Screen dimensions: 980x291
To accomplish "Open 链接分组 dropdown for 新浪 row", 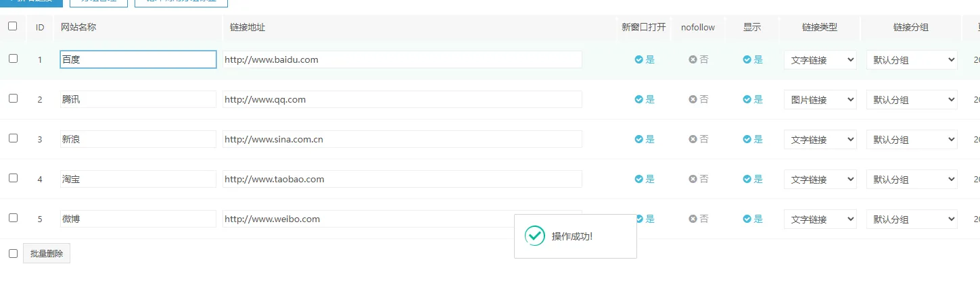I will click(x=912, y=139).
